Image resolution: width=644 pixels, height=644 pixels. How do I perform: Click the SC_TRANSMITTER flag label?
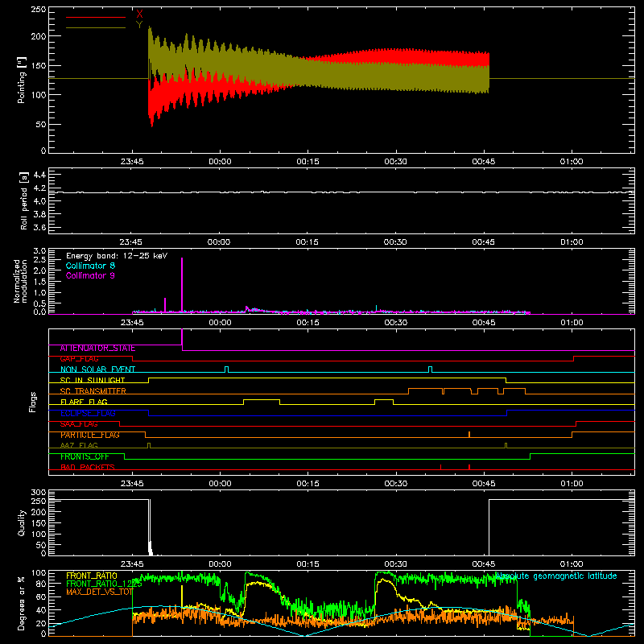coord(93,391)
